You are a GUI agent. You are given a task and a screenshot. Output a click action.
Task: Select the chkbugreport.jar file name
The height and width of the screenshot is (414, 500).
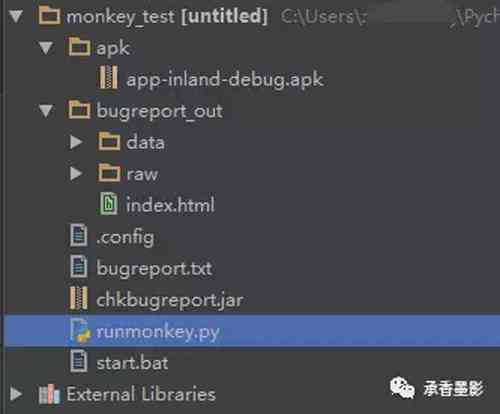(x=170, y=300)
